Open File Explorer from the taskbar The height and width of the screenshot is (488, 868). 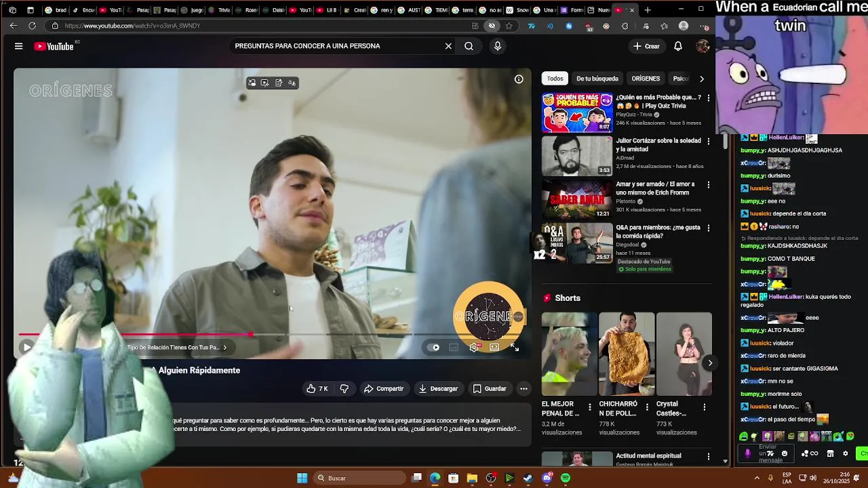[472, 478]
